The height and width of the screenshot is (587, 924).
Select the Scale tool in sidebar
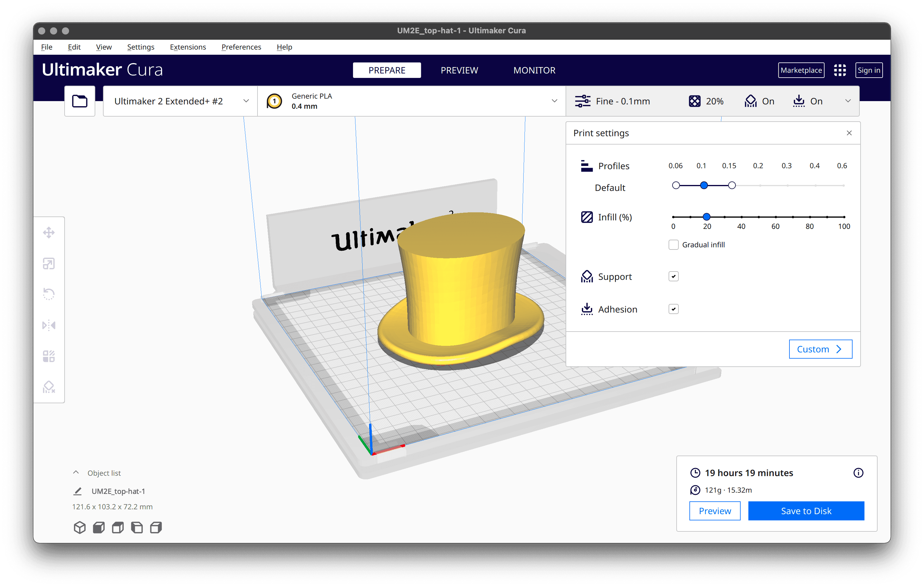click(x=49, y=264)
